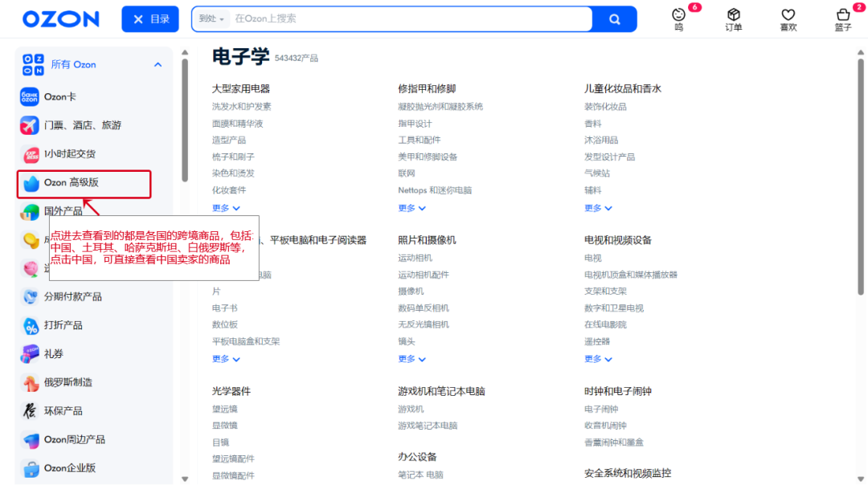Expand 更多 under 大型家用电器
The image size is (868, 485).
pyautogui.click(x=226, y=209)
